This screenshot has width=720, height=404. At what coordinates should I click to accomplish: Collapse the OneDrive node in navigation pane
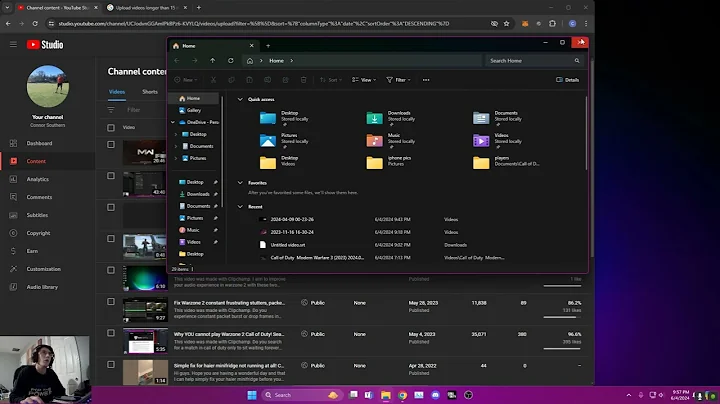tap(173, 122)
